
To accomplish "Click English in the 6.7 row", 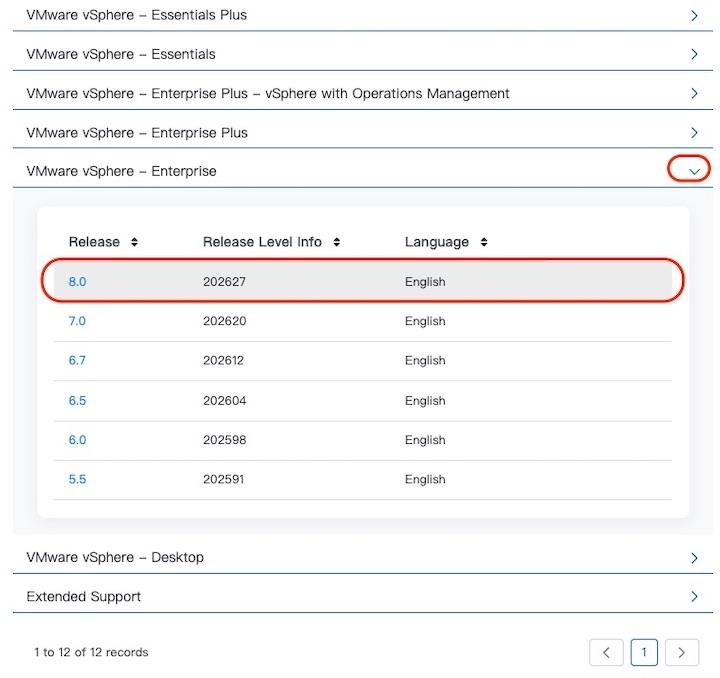I will [x=425, y=361].
